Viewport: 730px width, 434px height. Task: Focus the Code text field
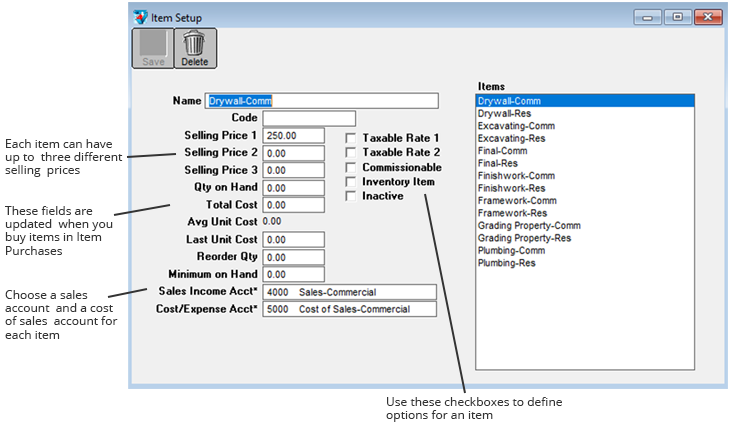309,118
